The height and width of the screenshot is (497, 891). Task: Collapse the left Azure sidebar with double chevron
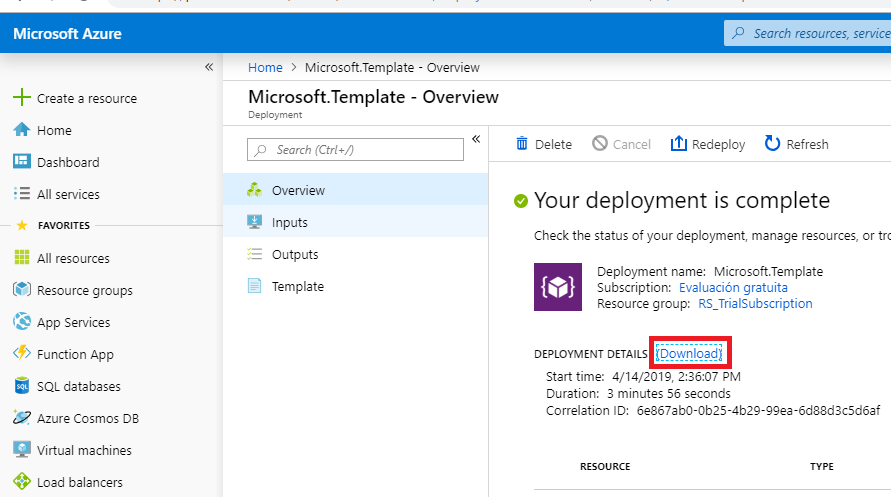coord(209,67)
